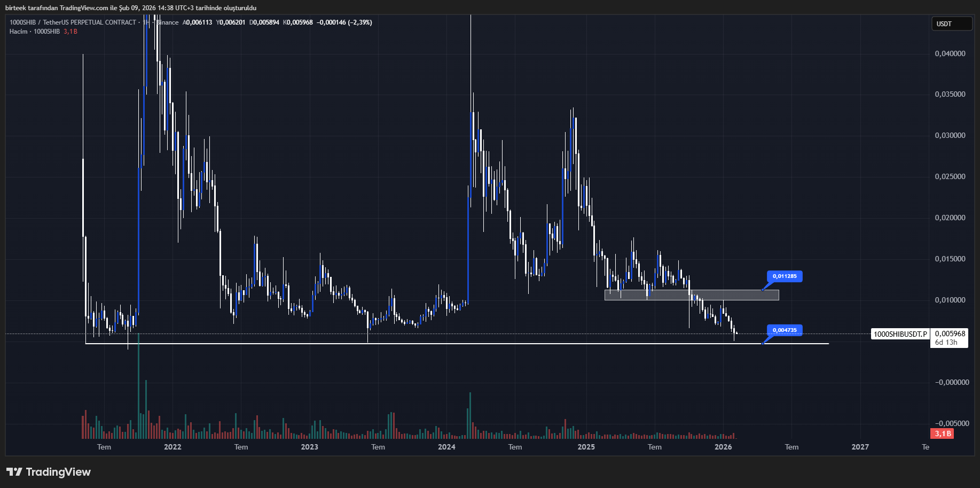This screenshot has height=488, width=980.
Task: Click the 0,020000 price scale level
Action: point(950,218)
